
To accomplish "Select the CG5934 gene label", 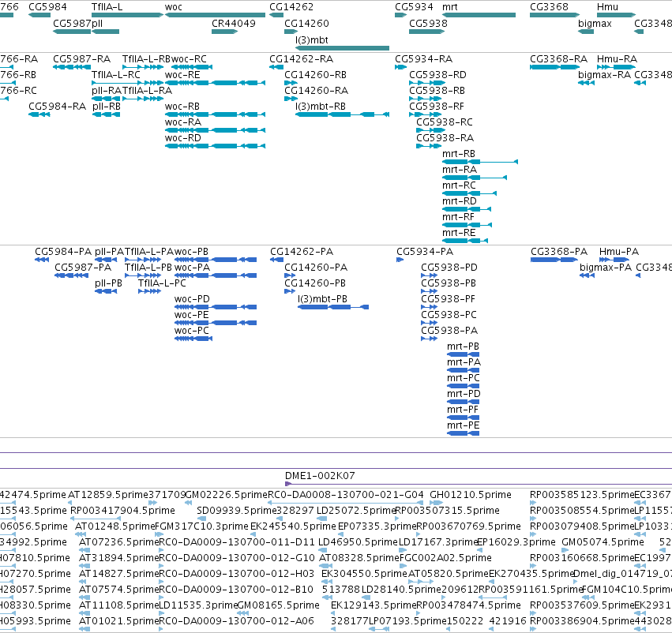I will 414,7.
